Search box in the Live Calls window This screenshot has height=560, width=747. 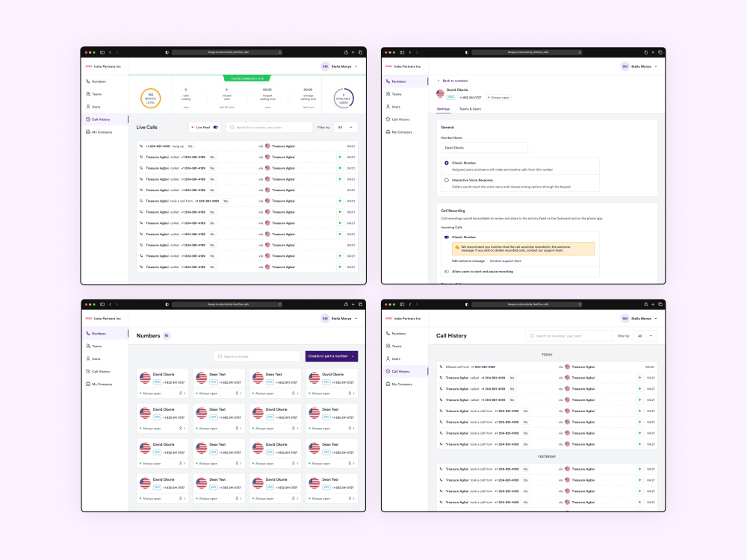click(269, 127)
